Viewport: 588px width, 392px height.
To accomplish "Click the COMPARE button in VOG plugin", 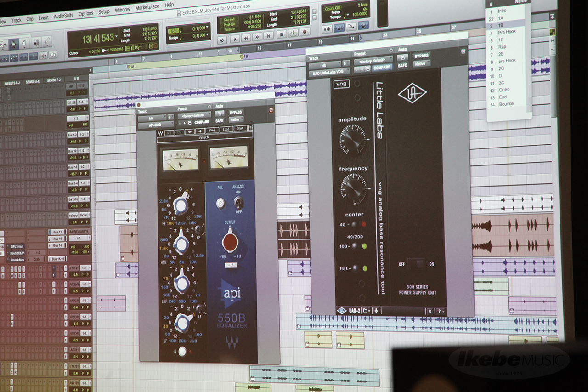I will click(x=382, y=67).
